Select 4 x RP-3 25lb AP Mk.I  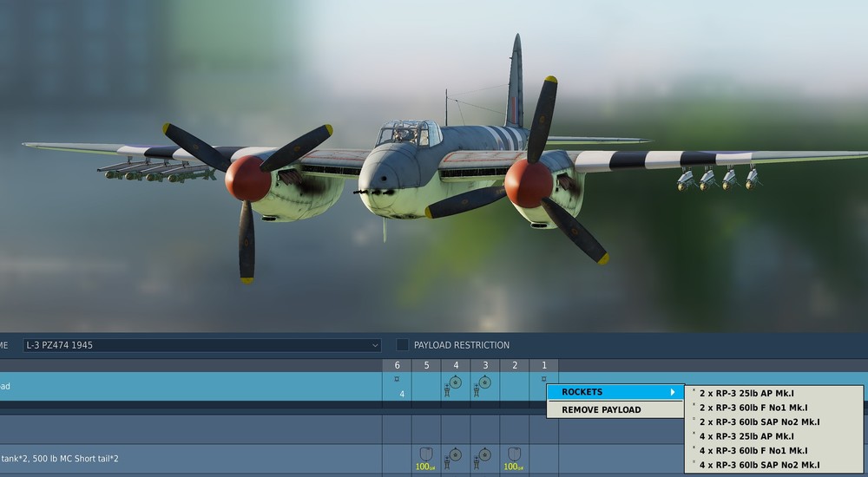click(x=774, y=436)
